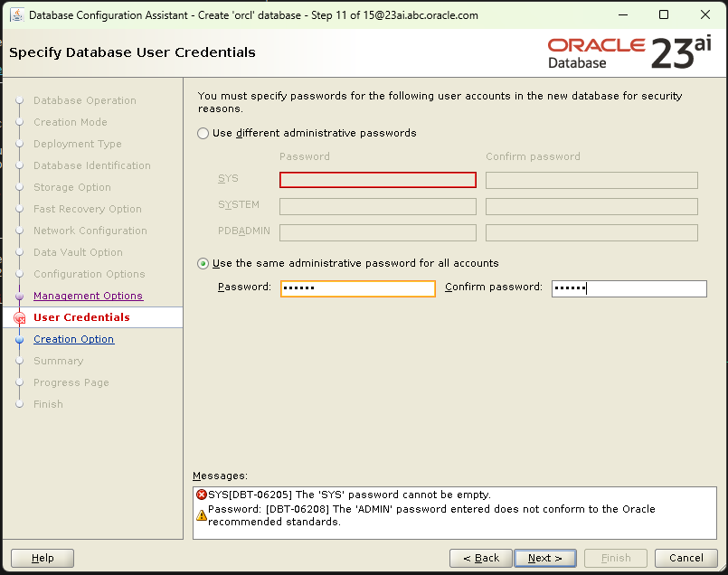
Task: Click the Oracle Database 23ai logo
Action: 629,52
